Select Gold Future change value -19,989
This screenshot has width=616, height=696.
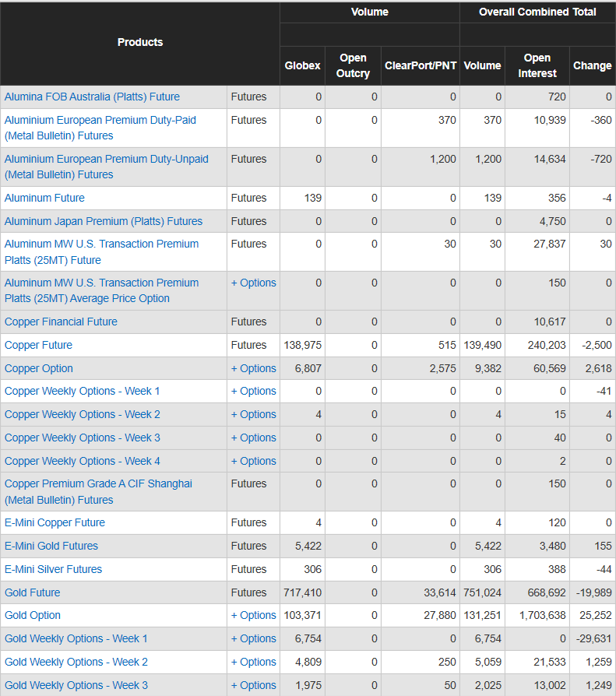tap(593, 592)
